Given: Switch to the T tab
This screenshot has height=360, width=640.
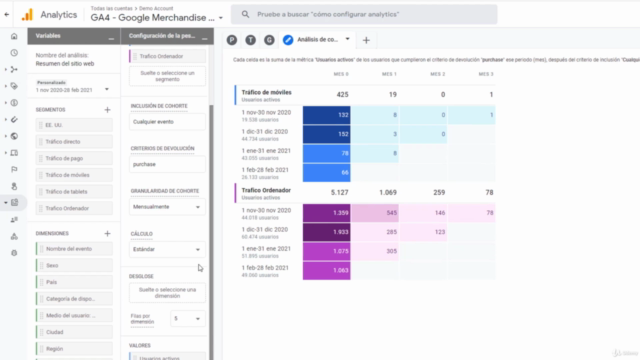Looking at the screenshot, I should click(251, 40).
